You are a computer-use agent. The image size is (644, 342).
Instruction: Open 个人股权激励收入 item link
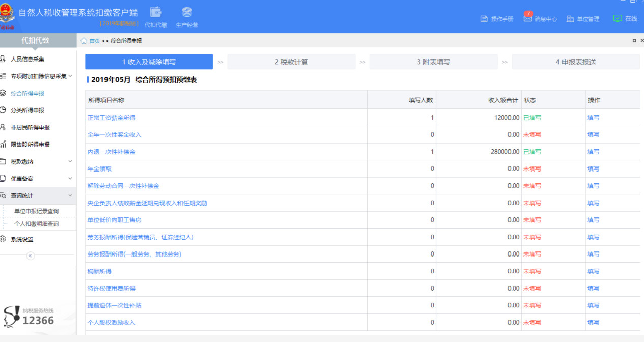tap(111, 322)
